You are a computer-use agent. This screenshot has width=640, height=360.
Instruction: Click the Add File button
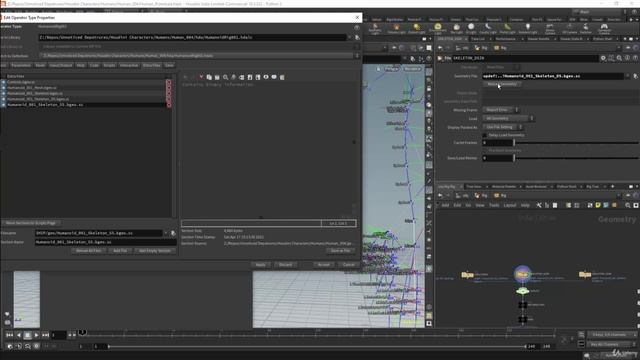[x=120, y=251]
